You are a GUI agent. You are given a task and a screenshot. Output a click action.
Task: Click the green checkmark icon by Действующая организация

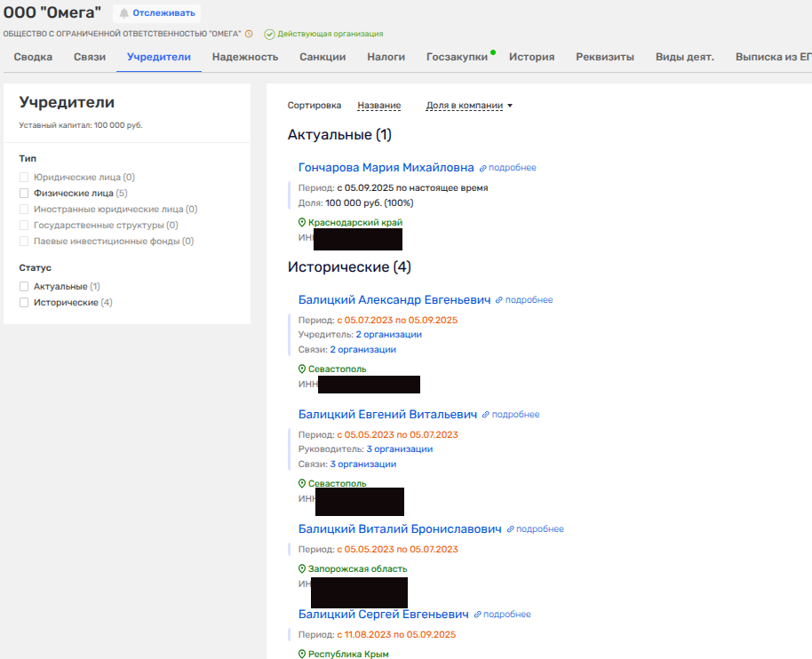(269, 34)
